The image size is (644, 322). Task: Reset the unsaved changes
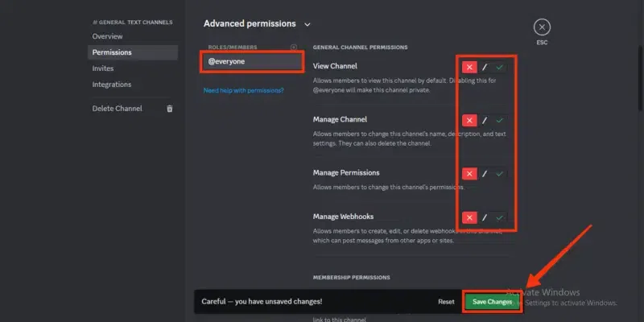pos(446,302)
